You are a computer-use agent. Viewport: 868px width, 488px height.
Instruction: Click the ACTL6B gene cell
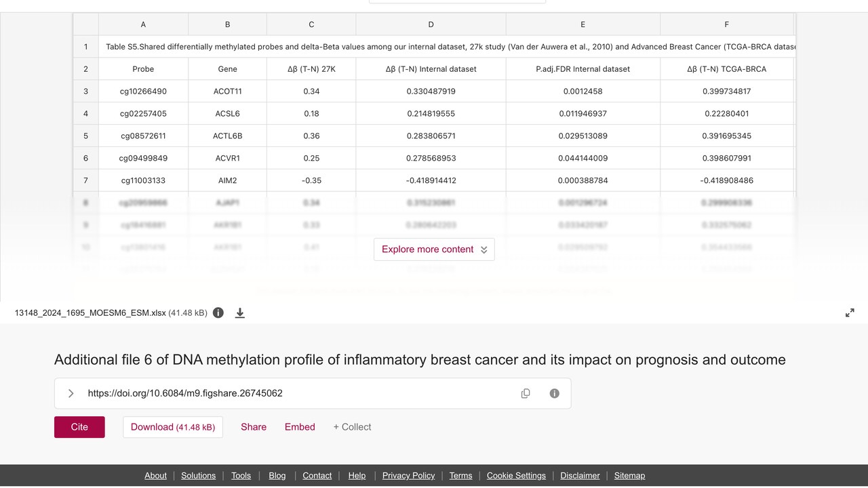click(x=227, y=136)
